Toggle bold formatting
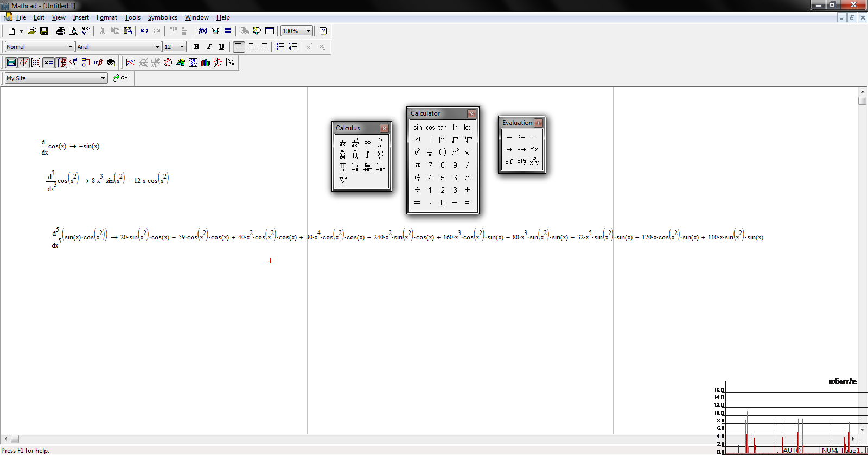868x455 pixels. [196, 47]
